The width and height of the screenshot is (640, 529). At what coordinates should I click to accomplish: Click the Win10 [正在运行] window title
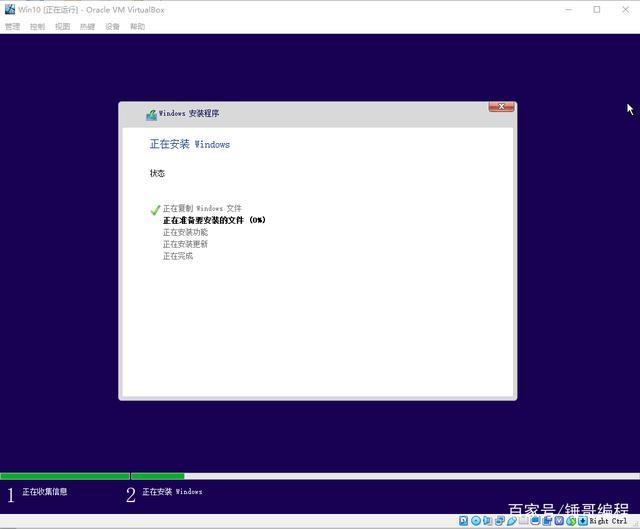pyautogui.click(x=91, y=10)
